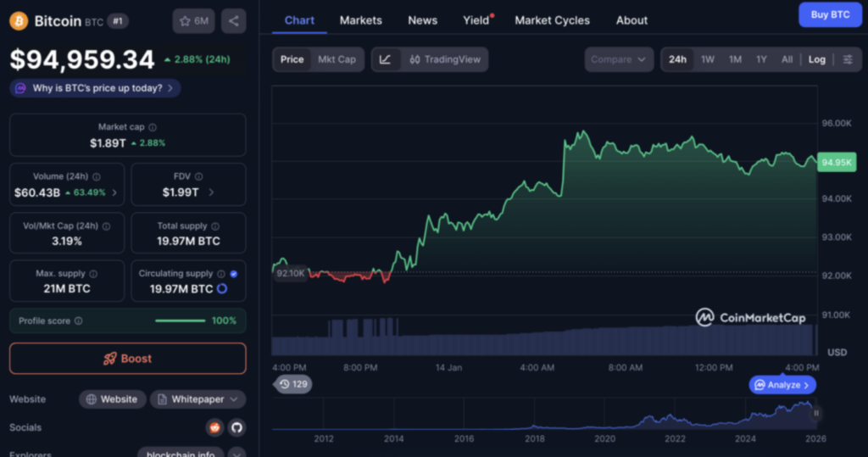Open the chart settings sliders icon

tap(848, 59)
